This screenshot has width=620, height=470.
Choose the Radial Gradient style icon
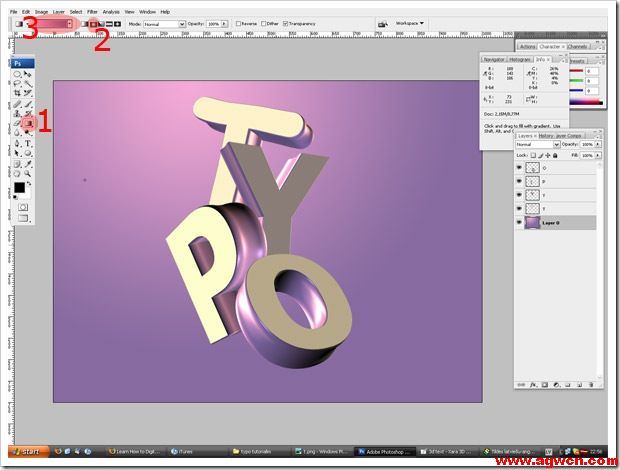point(93,22)
